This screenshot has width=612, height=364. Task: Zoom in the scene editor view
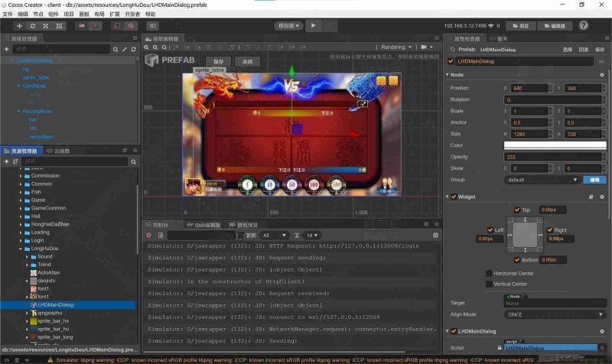coord(146,47)
